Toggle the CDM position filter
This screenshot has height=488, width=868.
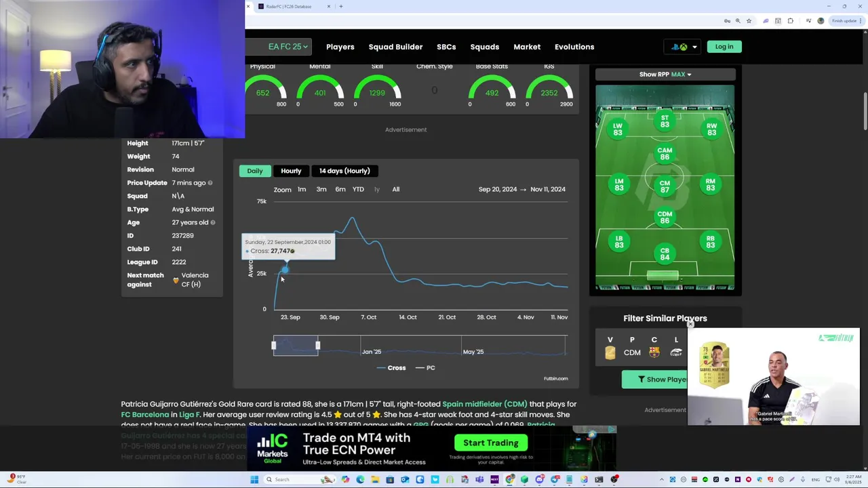[x=632, y=352]
